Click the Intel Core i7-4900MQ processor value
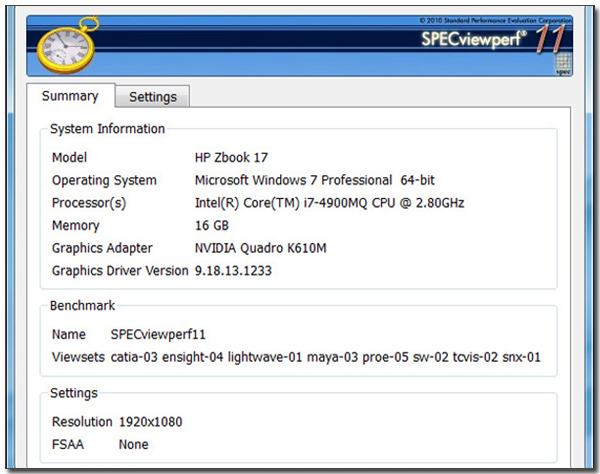This screenshot has width=600, height=474. (329, 203)
